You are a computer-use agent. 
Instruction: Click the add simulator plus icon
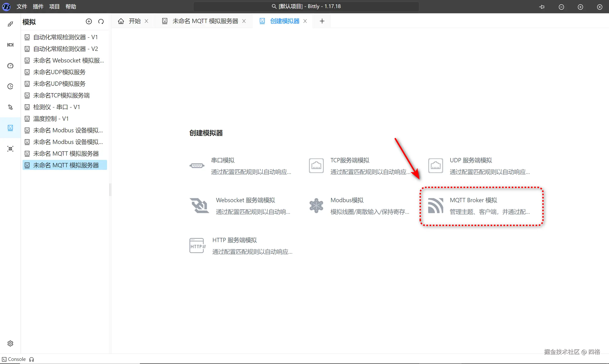pos(89,22)
